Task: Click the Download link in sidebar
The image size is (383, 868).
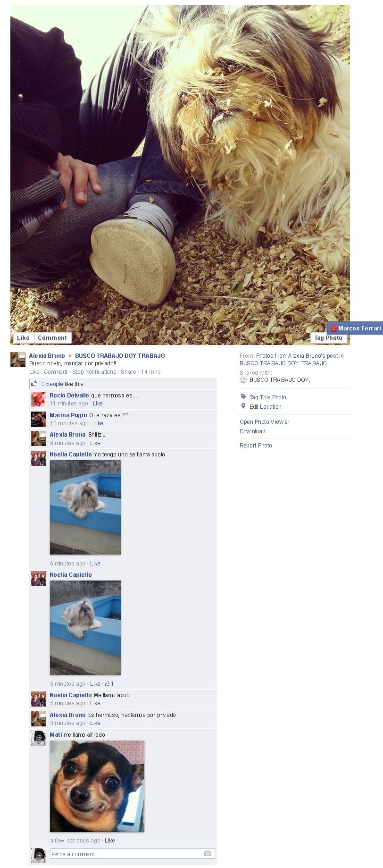Action: pyautogui.click(x=252, y=431)
